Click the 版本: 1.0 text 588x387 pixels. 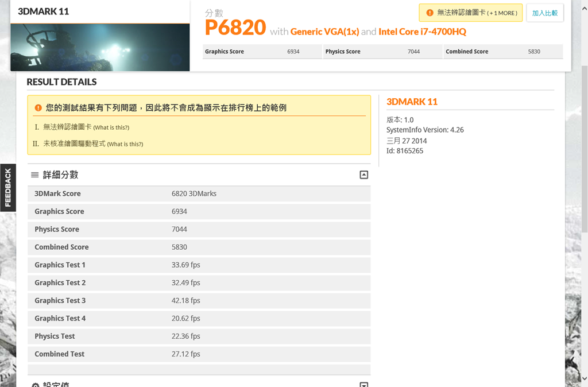(x=400, y=120)
